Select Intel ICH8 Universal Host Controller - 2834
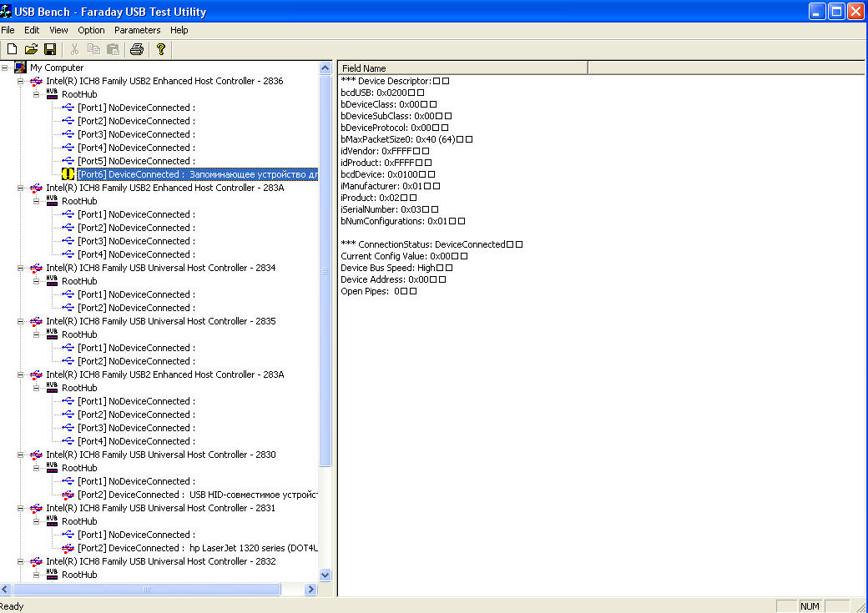This screenshot has height=613, width=868. point(160,268)
